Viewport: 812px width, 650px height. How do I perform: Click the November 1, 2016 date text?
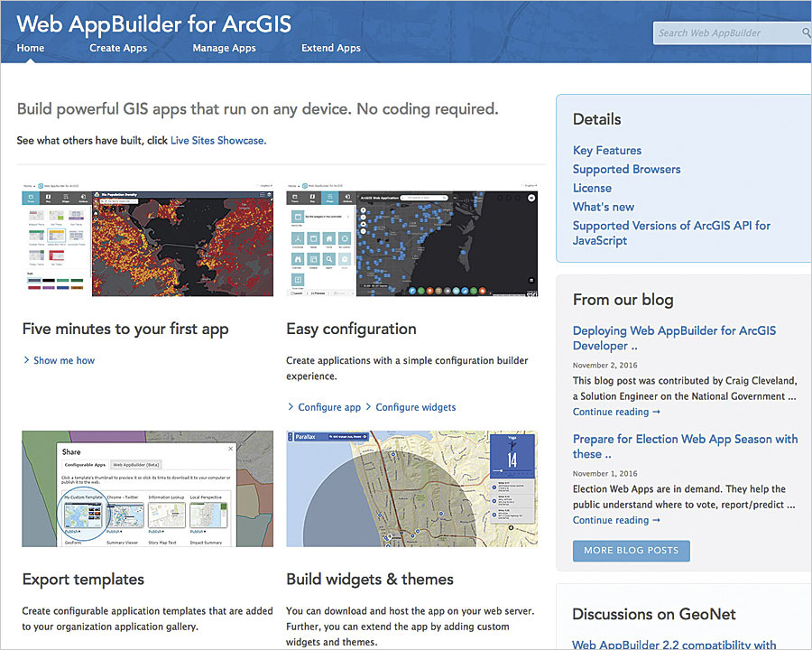pyautogui.click(x=604, y=474)
